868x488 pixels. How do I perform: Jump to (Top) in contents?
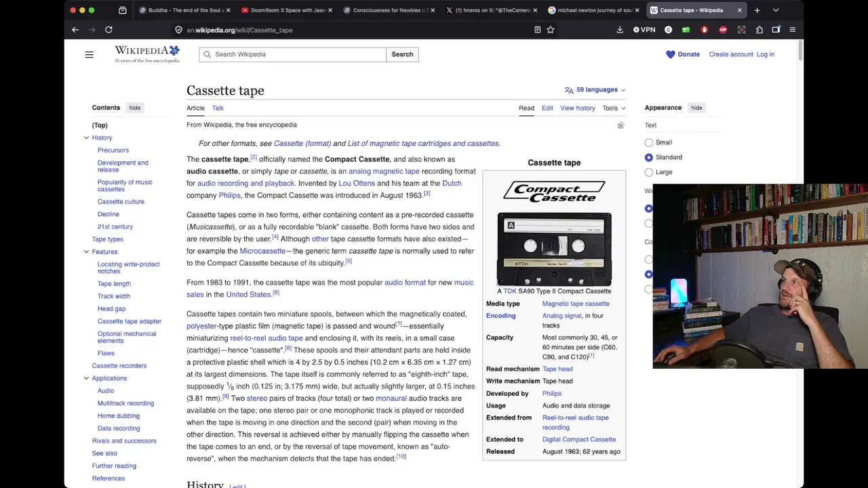click(100, 125)
